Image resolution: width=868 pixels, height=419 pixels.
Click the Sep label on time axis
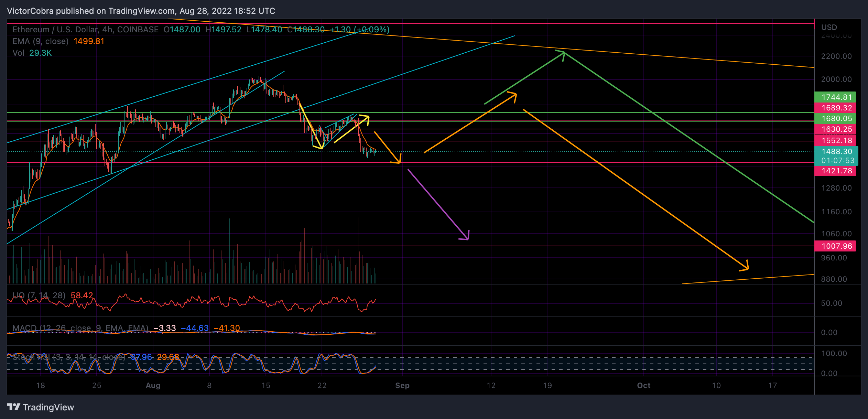pyautogui.click(x=402, y=386)
